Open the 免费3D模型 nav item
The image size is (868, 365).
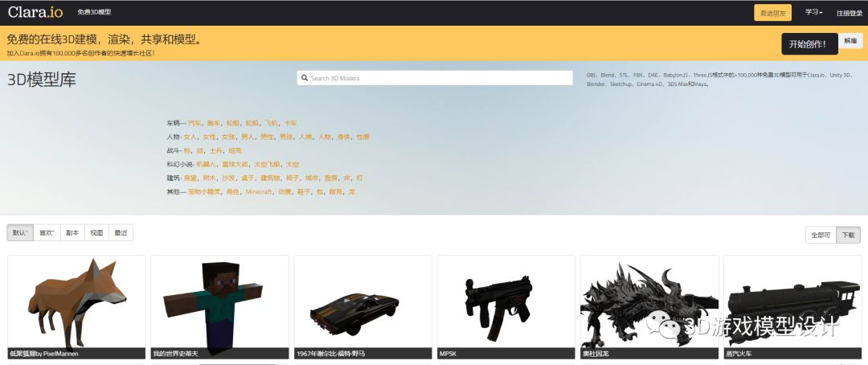tap(94, 12)
